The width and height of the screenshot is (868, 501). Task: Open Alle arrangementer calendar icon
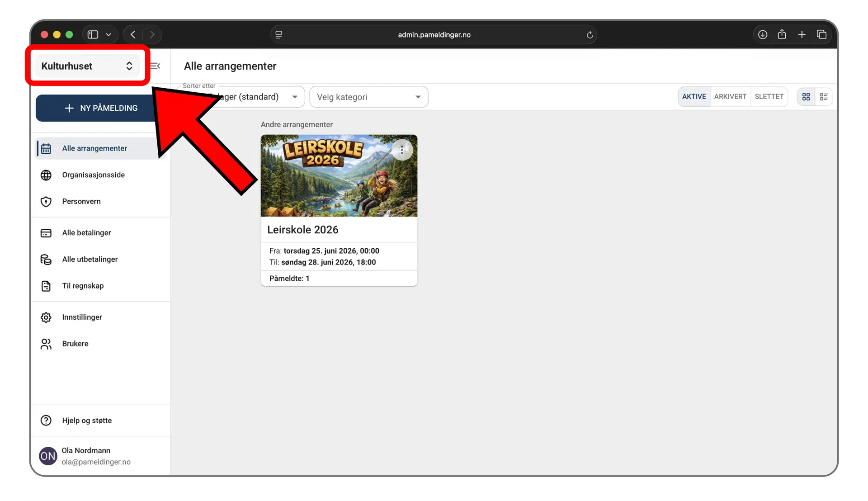pyautogui.click(x=46, y=149)
